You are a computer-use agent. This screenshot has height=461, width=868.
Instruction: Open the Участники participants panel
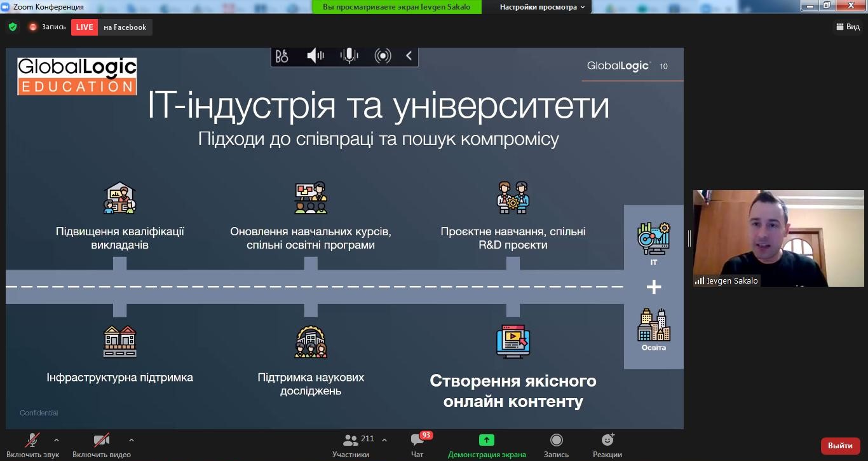(351, 445)
